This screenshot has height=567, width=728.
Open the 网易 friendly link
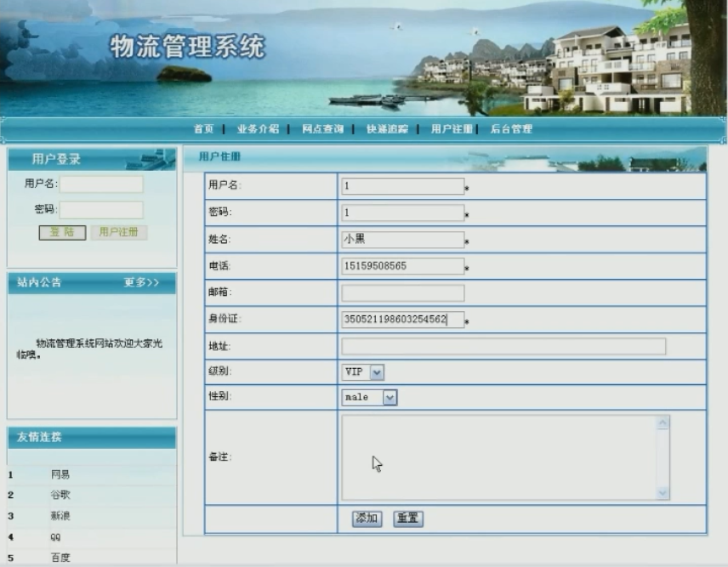pyautogui.click(x=60, y=475)
